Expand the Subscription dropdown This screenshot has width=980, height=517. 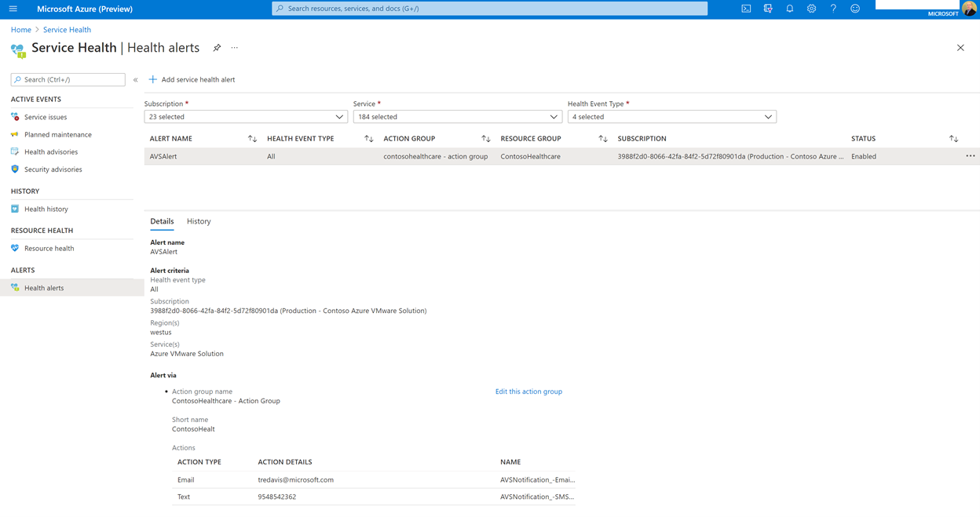246,117
